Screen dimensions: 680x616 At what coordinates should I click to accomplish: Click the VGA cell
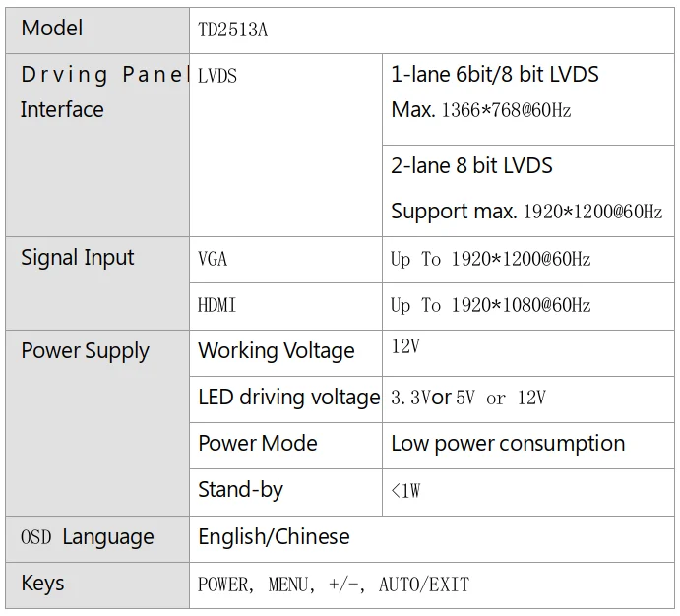tap(213, 260)
